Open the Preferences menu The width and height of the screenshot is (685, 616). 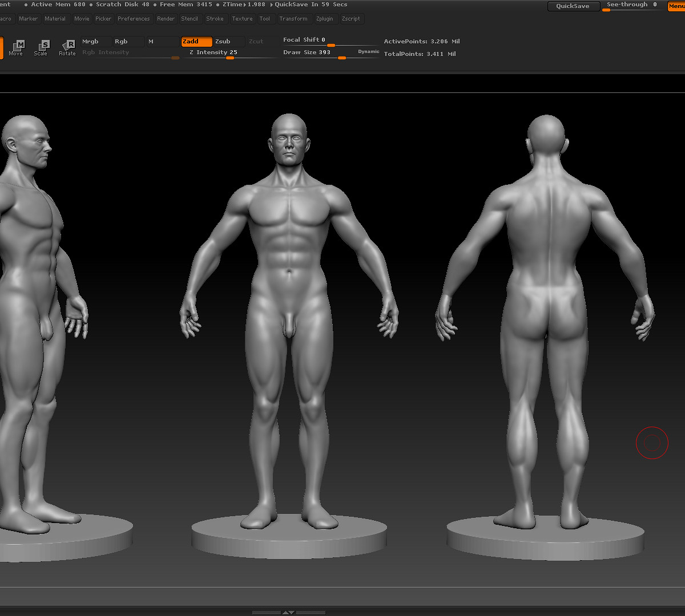click(x=134, y=19)
